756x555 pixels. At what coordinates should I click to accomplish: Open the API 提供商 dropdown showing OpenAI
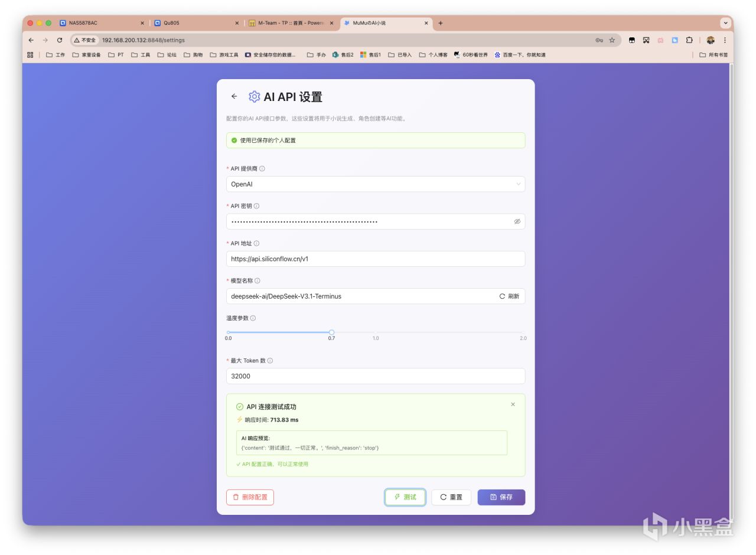click(x=376, y=184)
